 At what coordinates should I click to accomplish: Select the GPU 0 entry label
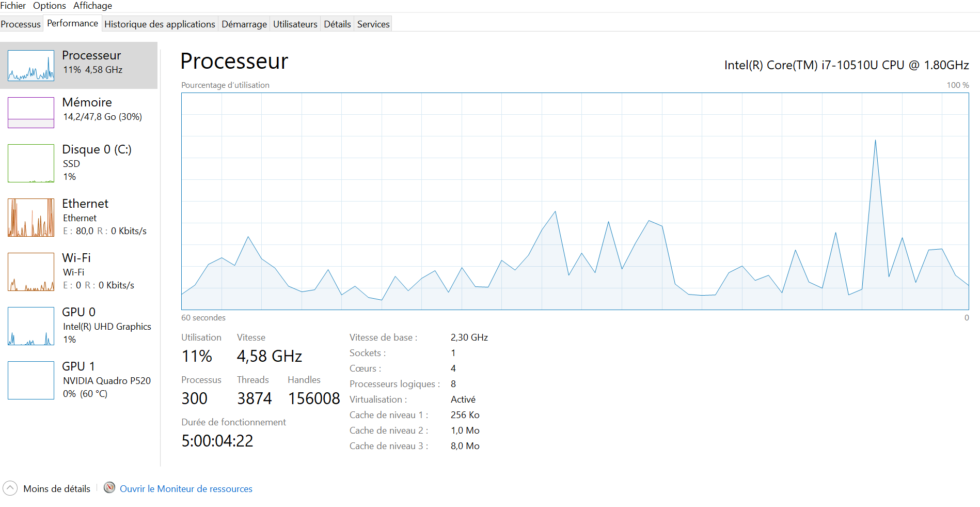[x=78, y=312]
